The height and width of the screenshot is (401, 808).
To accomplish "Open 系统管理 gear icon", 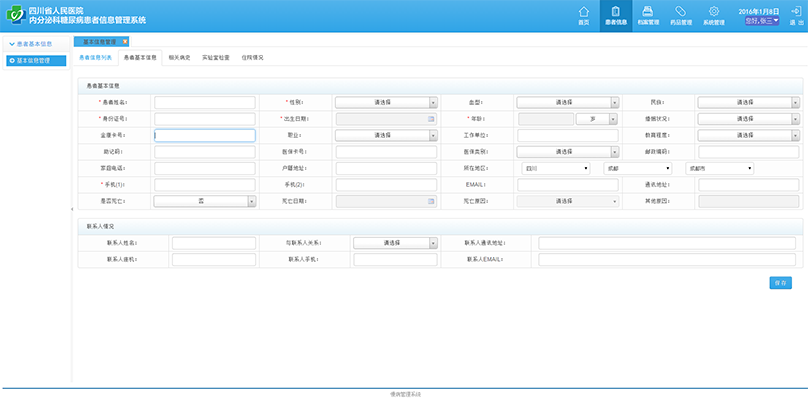I will (713, 14).
